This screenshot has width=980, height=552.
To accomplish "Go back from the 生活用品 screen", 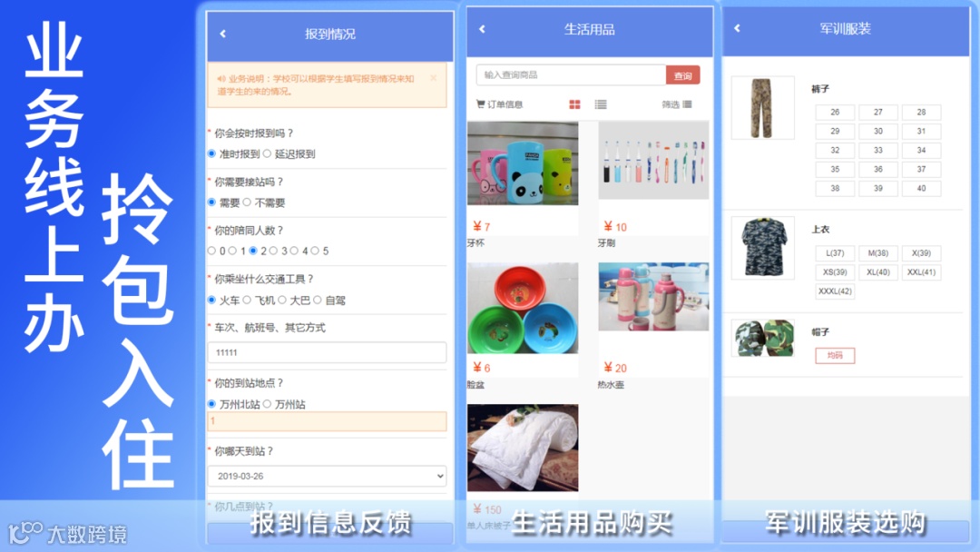I will point(482,29).
